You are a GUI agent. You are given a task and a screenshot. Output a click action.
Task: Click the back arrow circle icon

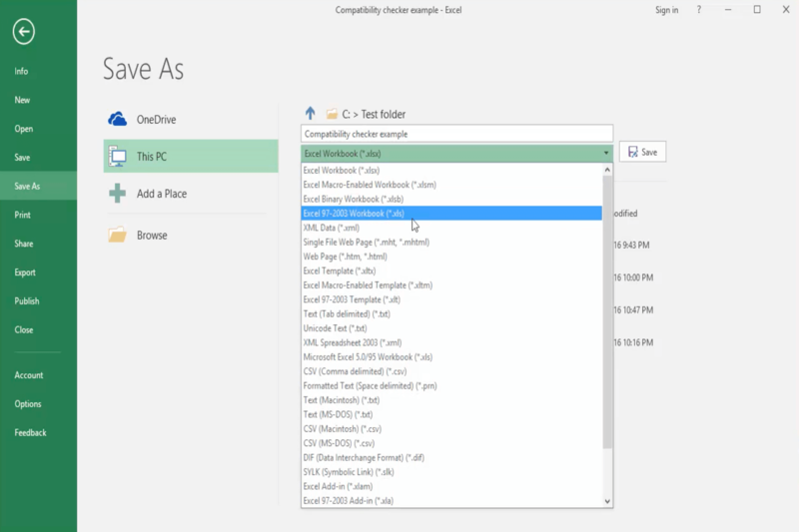pos(23,32)
